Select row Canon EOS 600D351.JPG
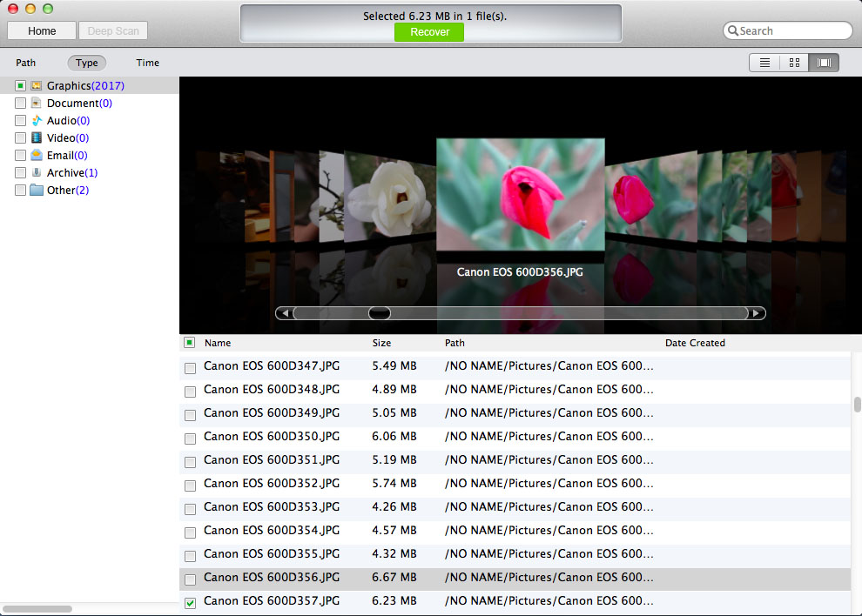The image size is (862, 616). click(515, 462)
